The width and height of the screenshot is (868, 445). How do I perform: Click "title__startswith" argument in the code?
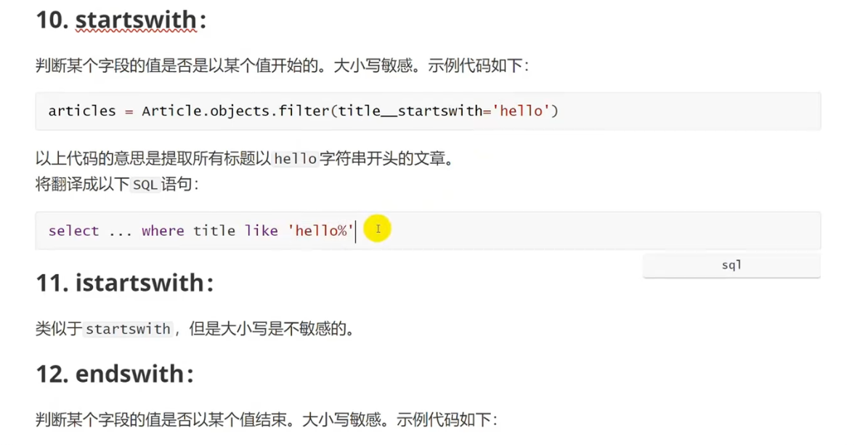410,111
